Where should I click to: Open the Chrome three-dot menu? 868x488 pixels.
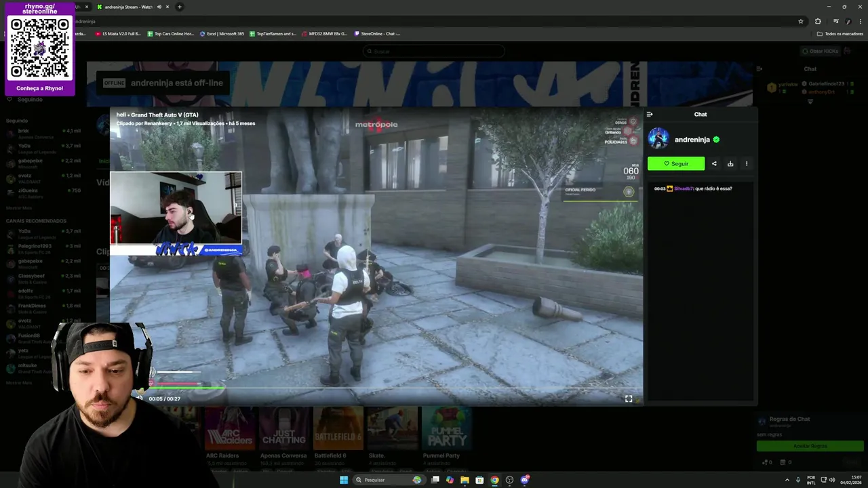tap(860, 21)
